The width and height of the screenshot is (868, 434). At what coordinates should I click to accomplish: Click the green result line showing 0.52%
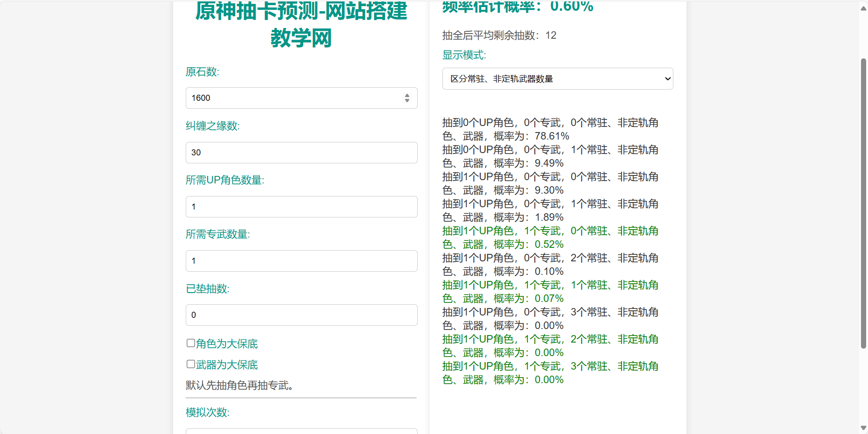(551, 238)
